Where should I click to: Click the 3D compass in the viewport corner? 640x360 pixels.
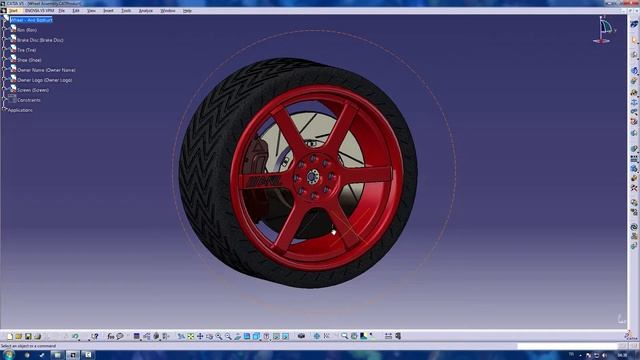click(x=604, y=29)
